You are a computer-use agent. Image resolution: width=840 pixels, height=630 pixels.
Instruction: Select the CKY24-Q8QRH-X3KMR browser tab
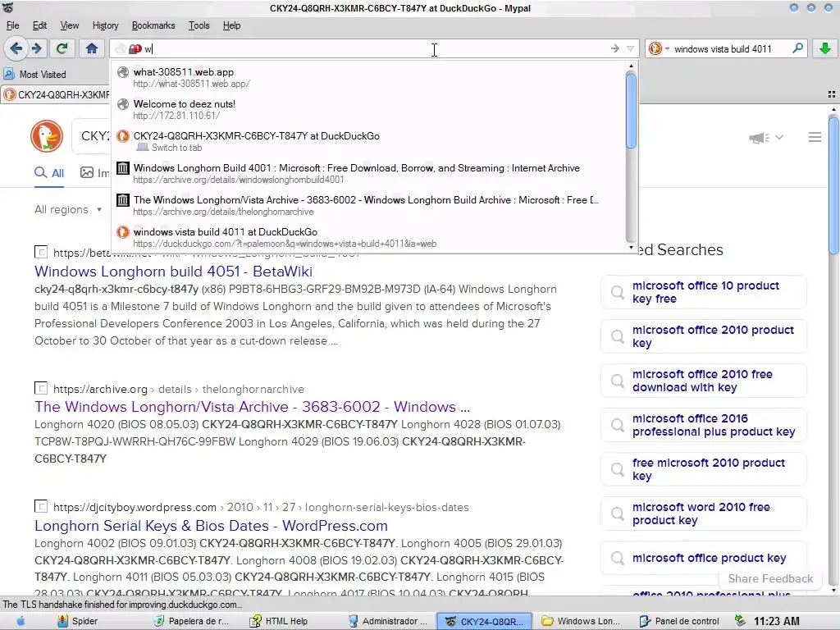[56, 95]
